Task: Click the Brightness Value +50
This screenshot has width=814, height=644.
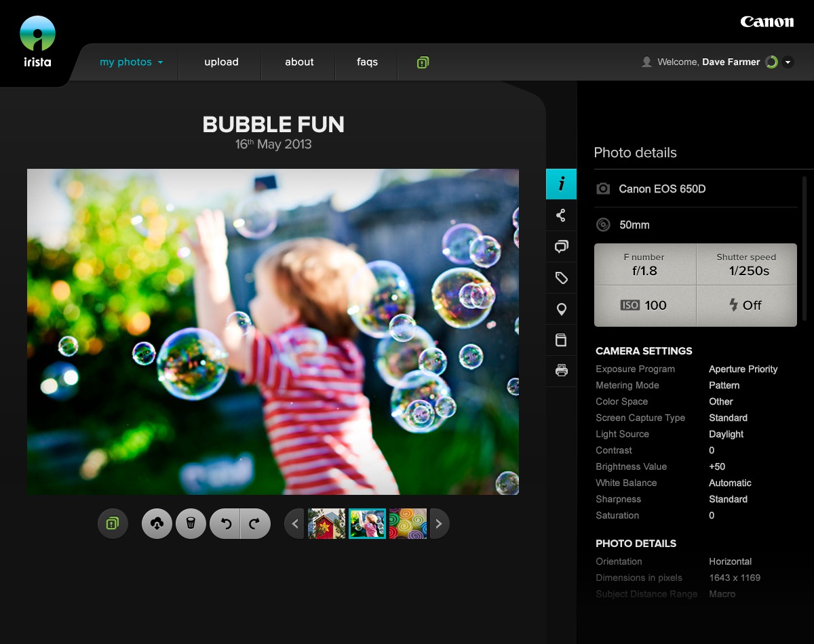Action: (x=717, y=466)
